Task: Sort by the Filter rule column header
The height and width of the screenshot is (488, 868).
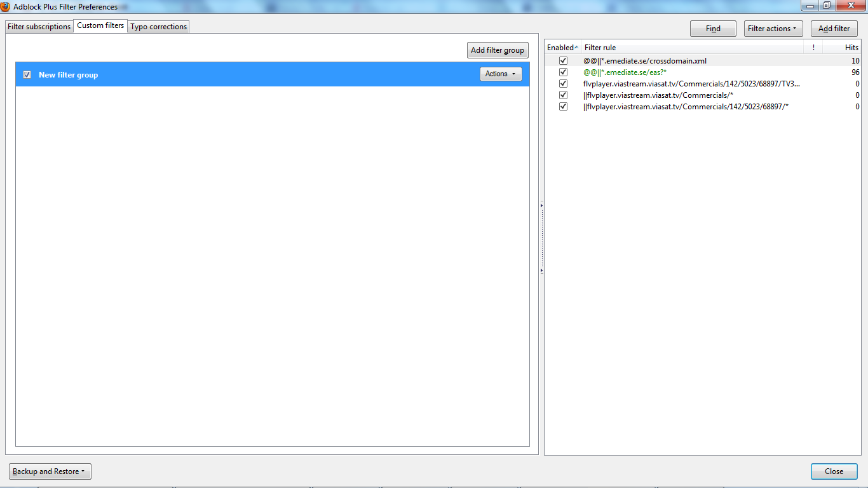Action: (693, 48)
